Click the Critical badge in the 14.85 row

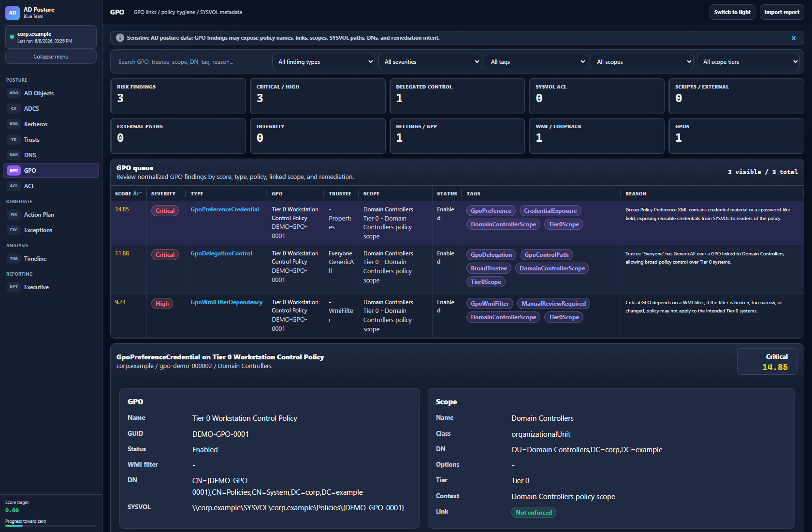click(x=165, y=210)
